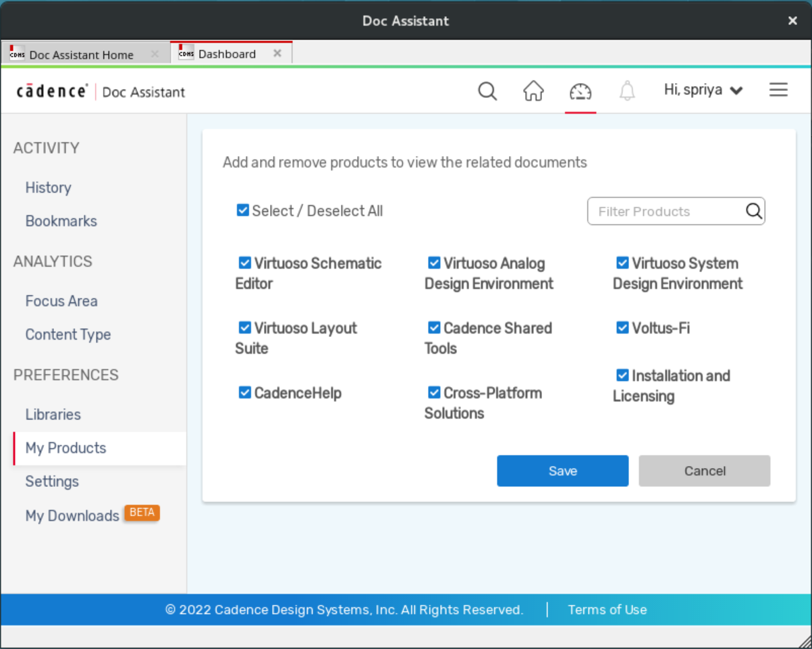The height and width of the screenshot is (649, 812).
Task: Open Libraries preferences
Action: (53, 415)
